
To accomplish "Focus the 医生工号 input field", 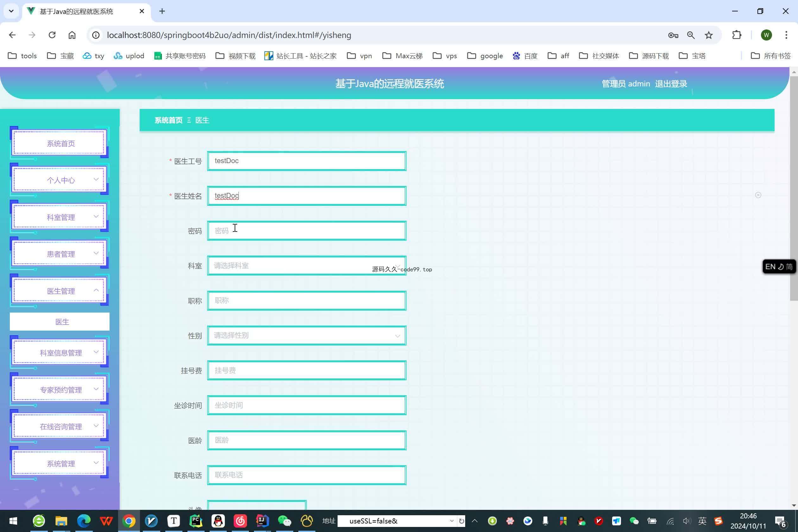I will [x=307, y=161].
